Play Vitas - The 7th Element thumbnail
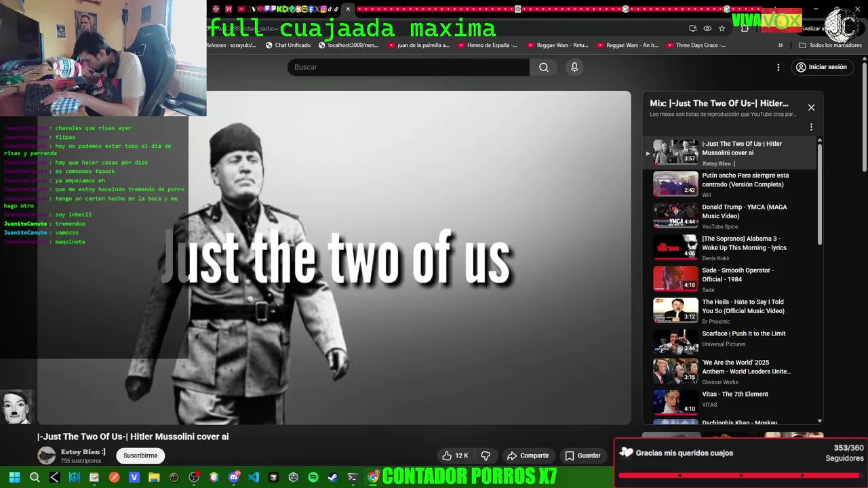 pos(675,403)
